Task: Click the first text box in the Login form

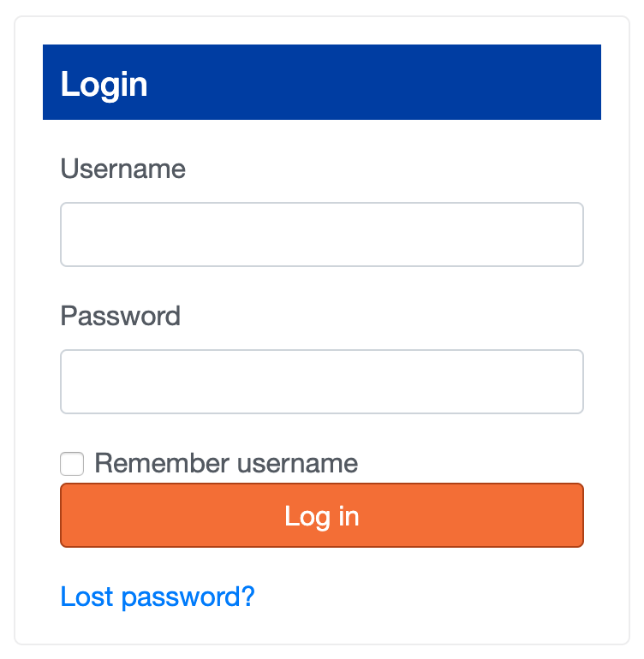Action: (321, 235)
